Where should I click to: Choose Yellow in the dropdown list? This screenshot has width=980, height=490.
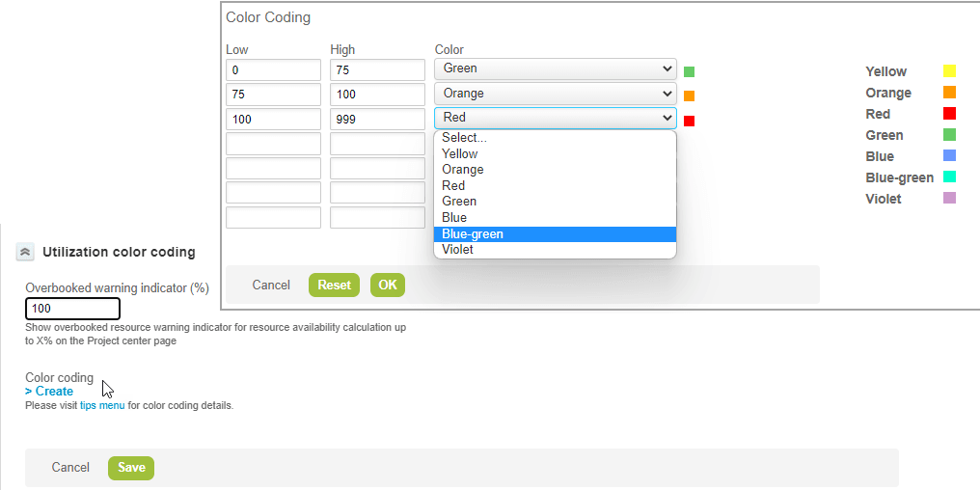click(555, 153)
